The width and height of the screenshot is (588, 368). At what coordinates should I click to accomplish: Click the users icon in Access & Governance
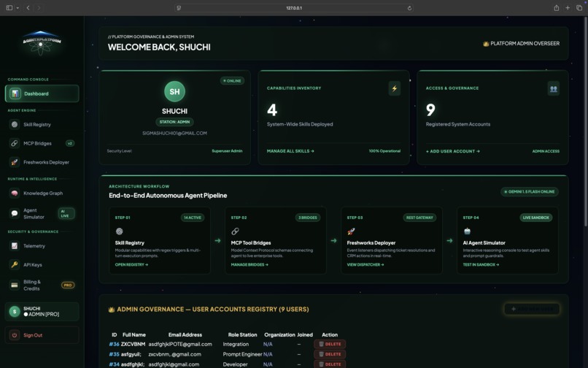click(553, 88)
